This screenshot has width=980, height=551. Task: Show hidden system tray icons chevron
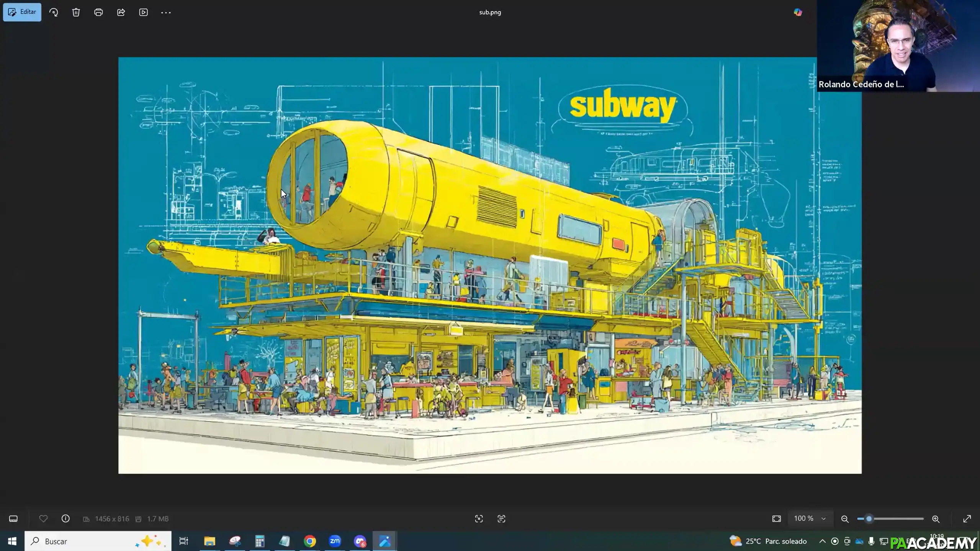click(x=822, y=541)
